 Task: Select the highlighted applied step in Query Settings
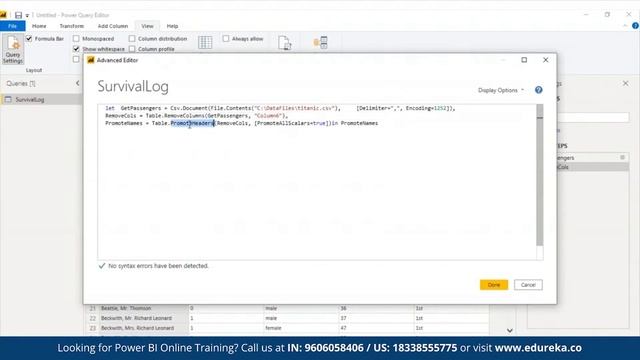(593, 167)
